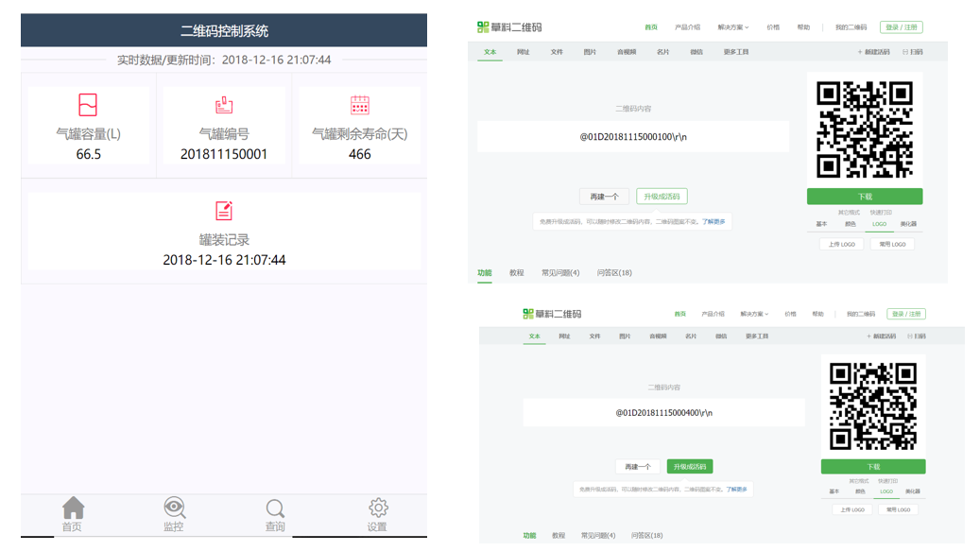Expand 解决方案 dropdown on the 000100 page
Screen dimensions: 980x551
coord(733,26)
